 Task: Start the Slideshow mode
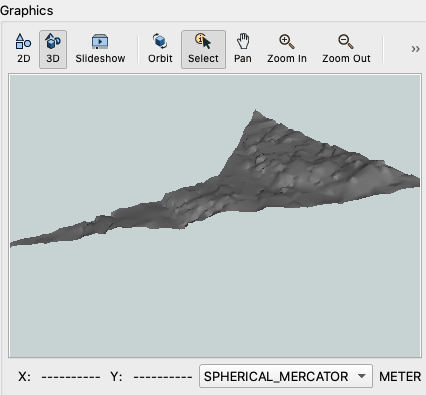pyautogui.click(x=100, y=49)
